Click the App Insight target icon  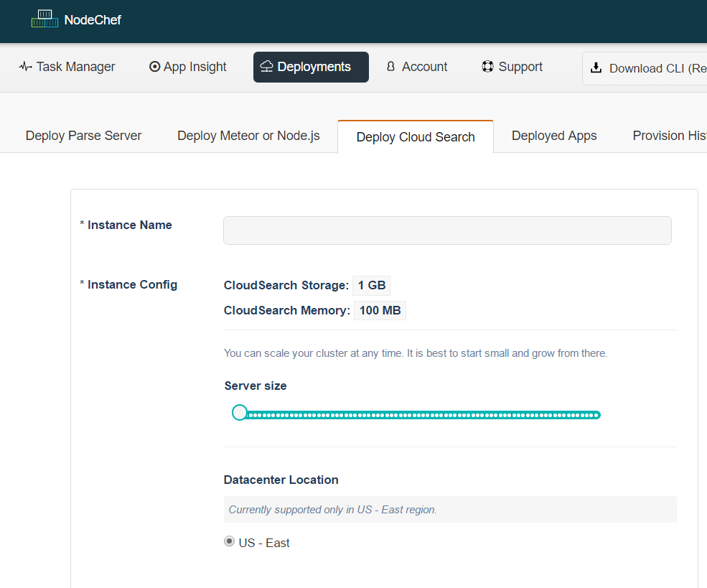tap(154, 67)
